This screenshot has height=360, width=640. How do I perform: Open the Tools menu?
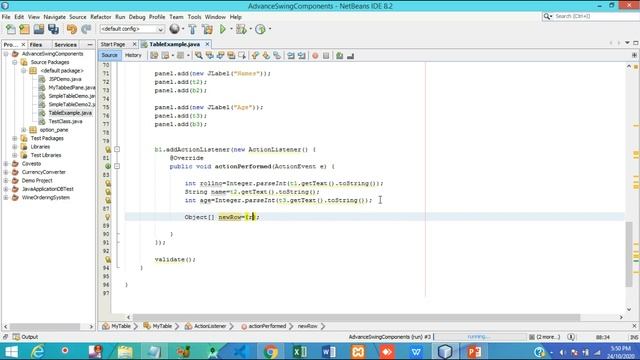(194, 17)
